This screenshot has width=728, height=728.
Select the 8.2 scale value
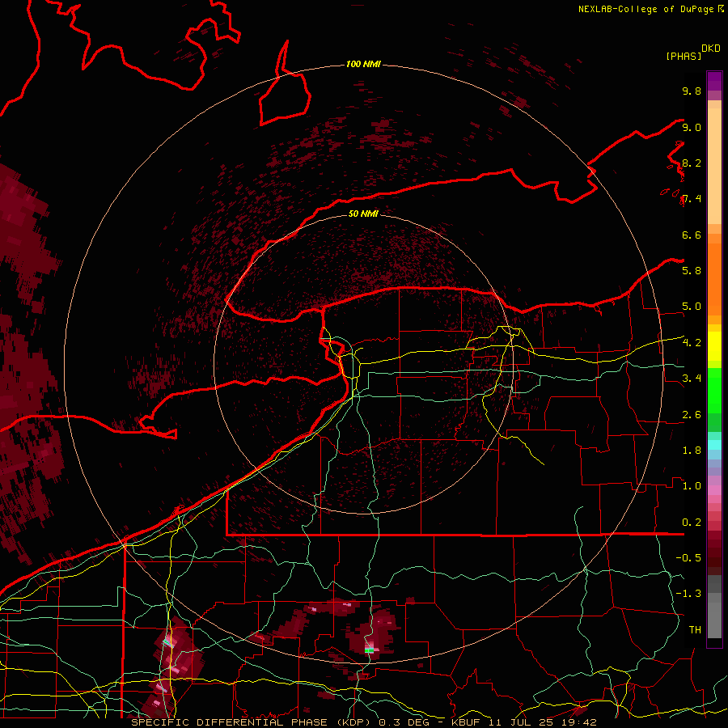(x=692, y=163)
